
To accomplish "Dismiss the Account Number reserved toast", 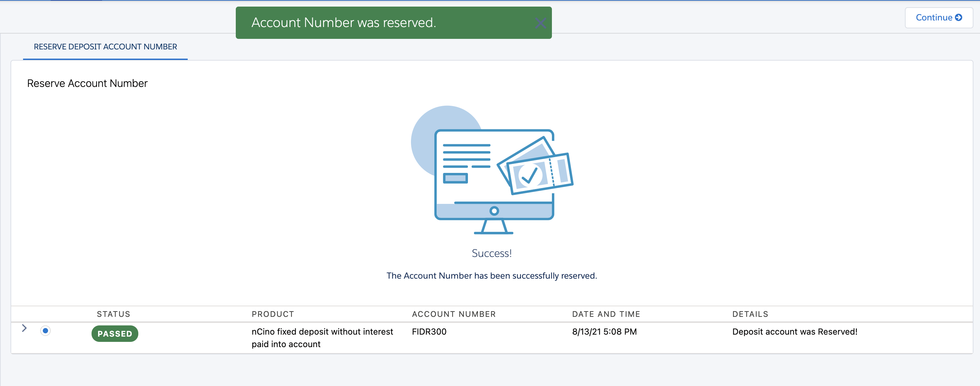I will [x=540, y=23].
